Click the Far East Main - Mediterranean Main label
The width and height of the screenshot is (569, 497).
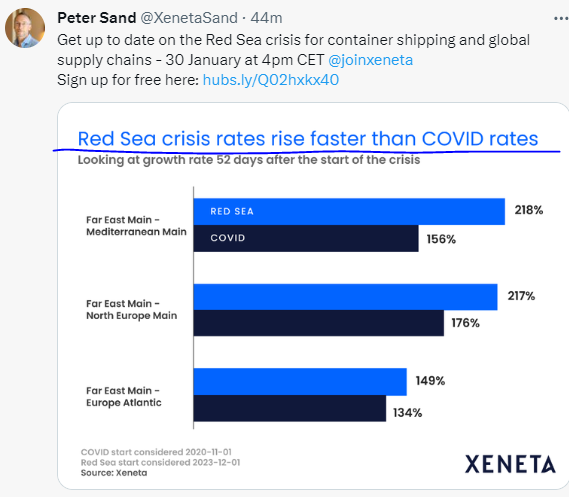click(136, 226)
